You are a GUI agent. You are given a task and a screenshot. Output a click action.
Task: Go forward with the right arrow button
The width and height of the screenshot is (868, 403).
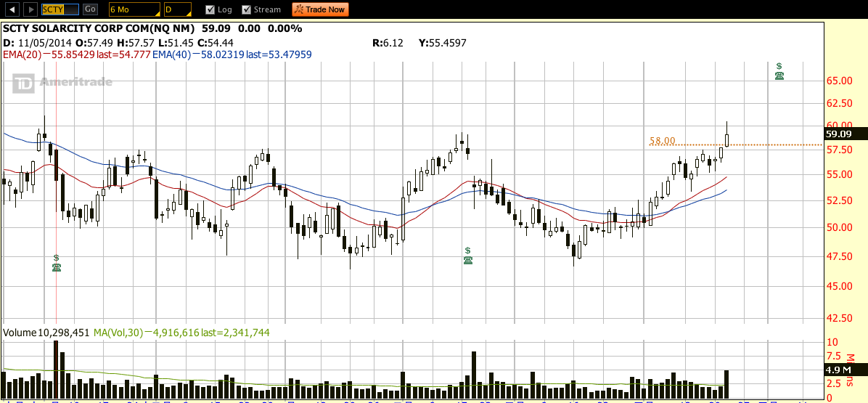pos(31,9)
